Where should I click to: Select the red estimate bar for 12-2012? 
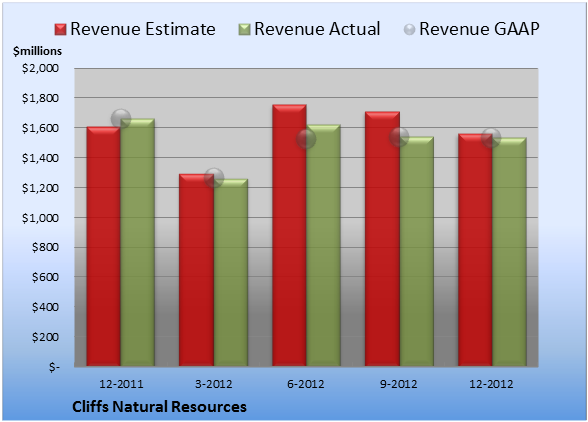click(x=475, y=250)
